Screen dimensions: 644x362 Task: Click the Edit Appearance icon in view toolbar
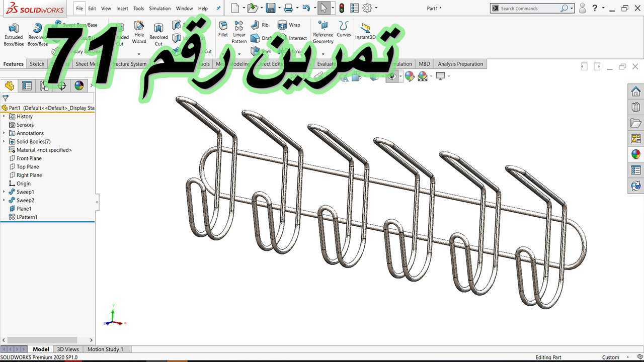pos(410,76)
